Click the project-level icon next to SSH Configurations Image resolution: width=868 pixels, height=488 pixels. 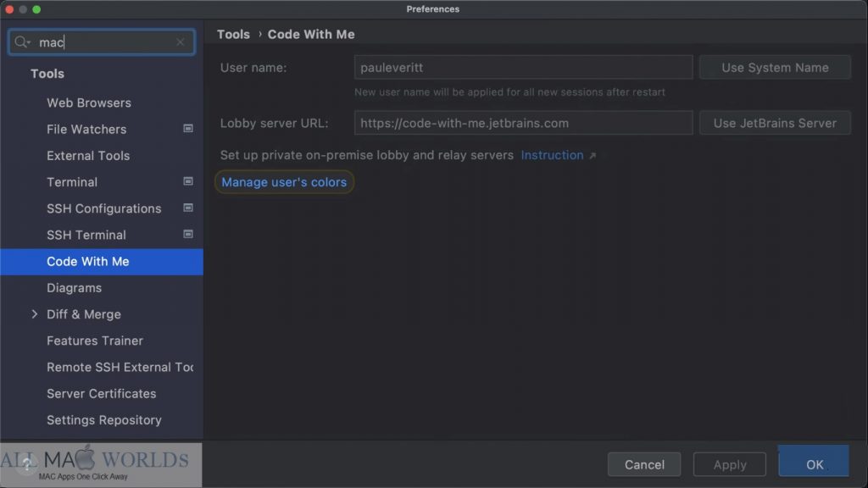pyautogui.click(x=188, y=208)
